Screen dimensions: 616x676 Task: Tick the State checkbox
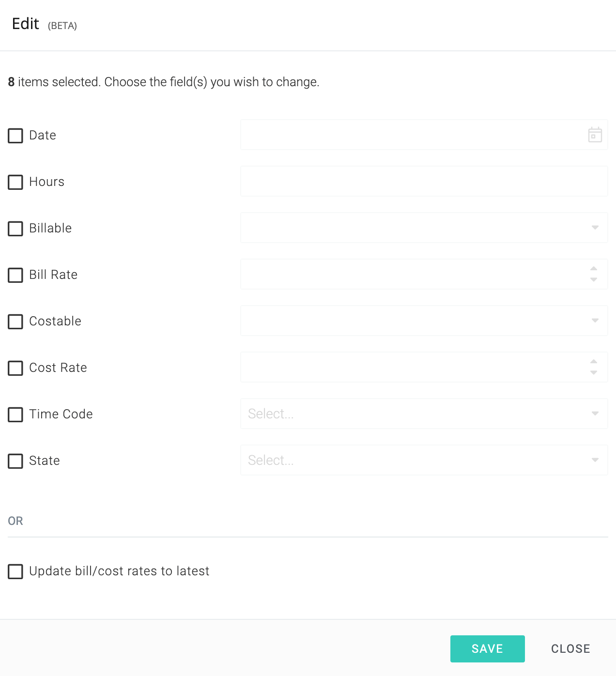tap(15, 461)
